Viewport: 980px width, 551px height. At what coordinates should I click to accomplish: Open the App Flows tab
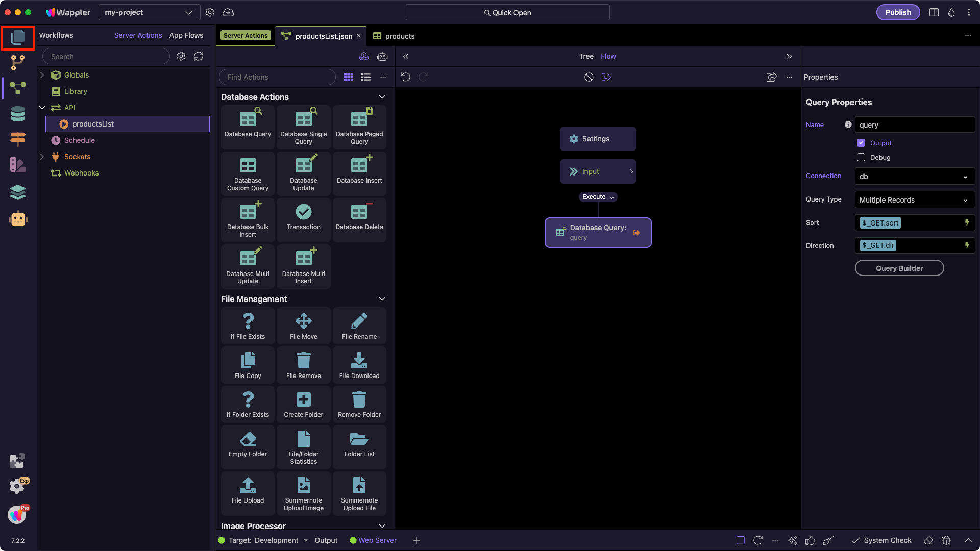pos(186,35)
